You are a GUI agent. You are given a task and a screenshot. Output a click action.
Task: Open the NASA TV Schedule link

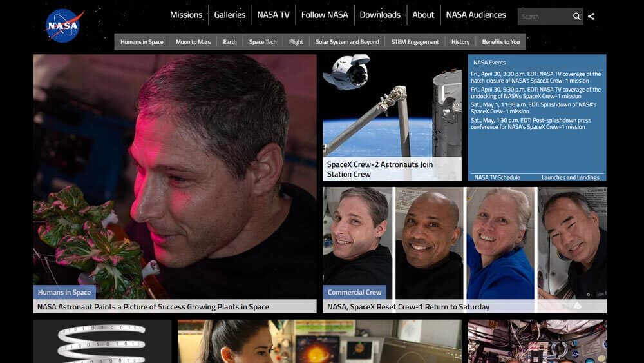[497, 177]
